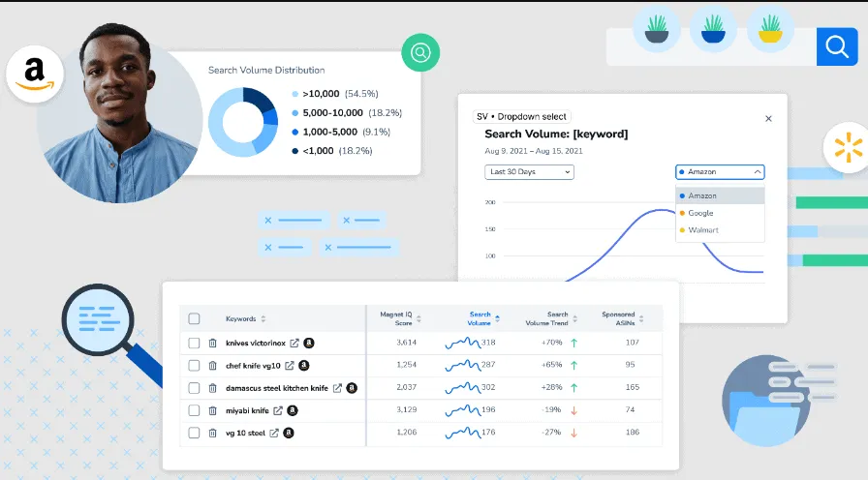Delete the miyabi knife keyword row
The height and width of the screenshot is (480, 868).
click(x=212, y=410)
